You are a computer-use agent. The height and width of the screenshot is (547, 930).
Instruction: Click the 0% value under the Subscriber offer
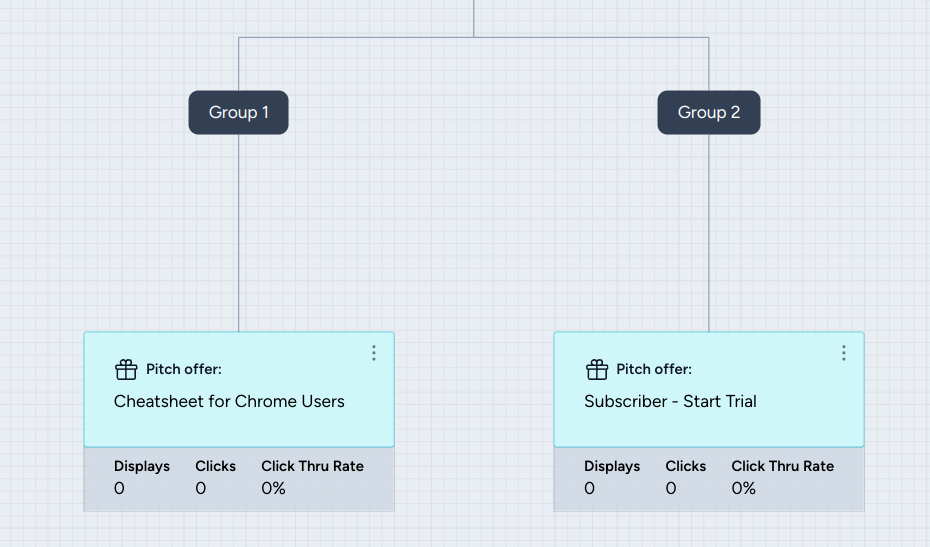pyautogui.click(x=743, y=488)
